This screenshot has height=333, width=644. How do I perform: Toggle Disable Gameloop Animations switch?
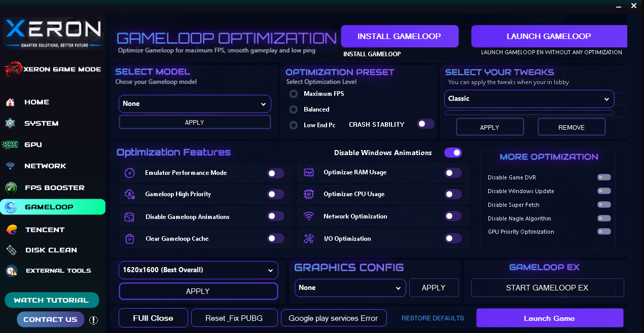point(275,216)
